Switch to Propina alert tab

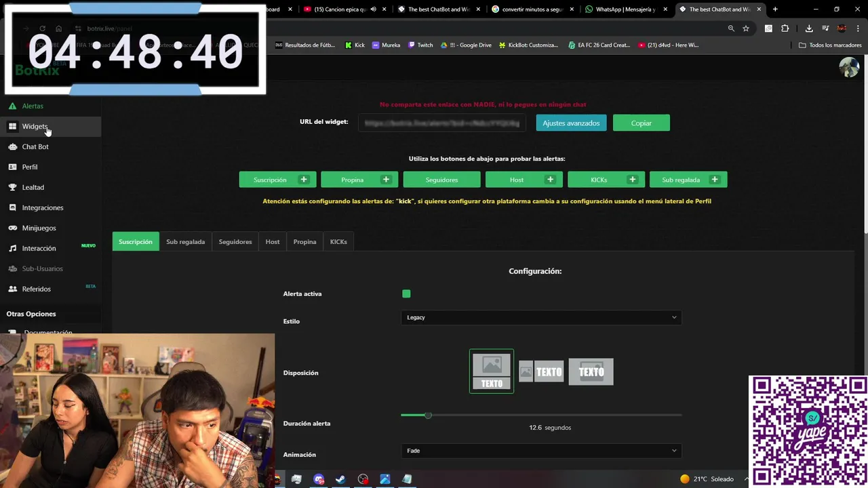pos(304,242)
